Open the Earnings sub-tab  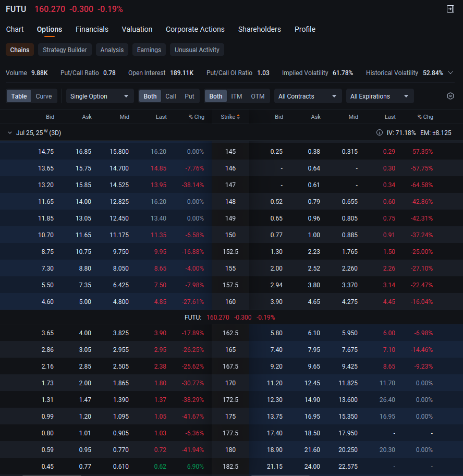pos(149,50)
